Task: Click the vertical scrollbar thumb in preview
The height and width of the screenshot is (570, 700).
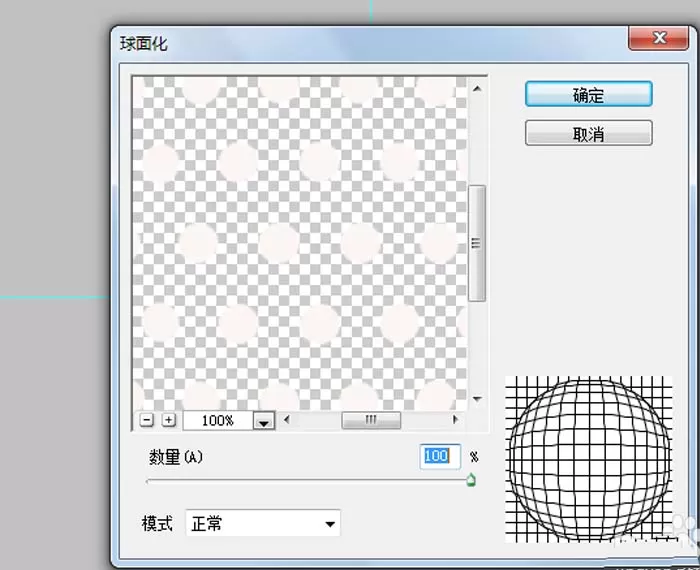Action: click(x=477, y=243)
